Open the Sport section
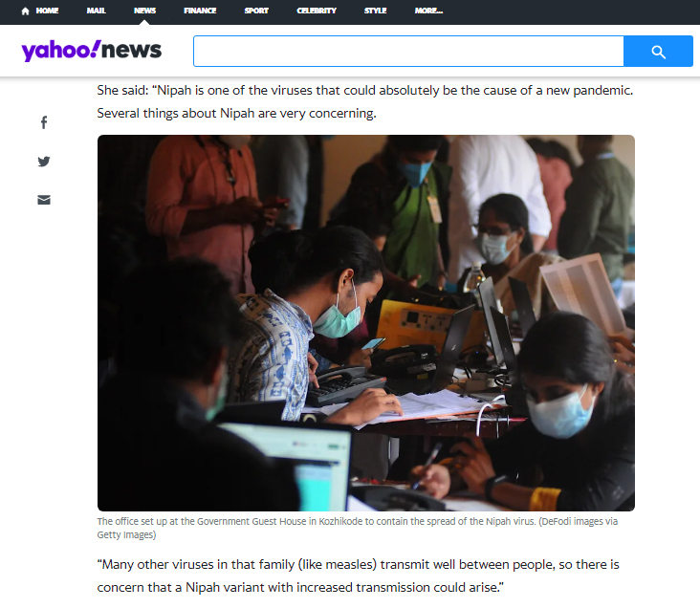The image size is (700, 608). point(256,11)
